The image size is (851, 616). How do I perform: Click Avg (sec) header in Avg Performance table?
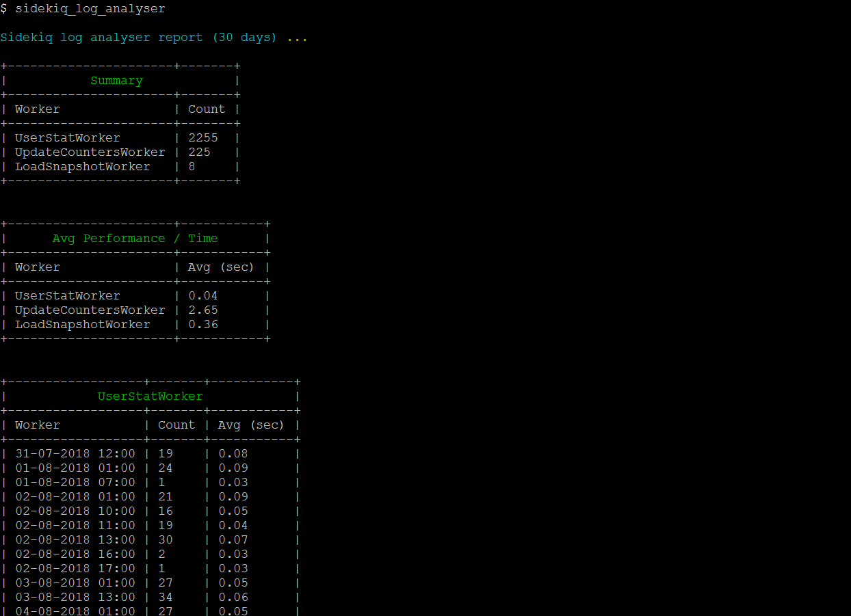point(221,267)
